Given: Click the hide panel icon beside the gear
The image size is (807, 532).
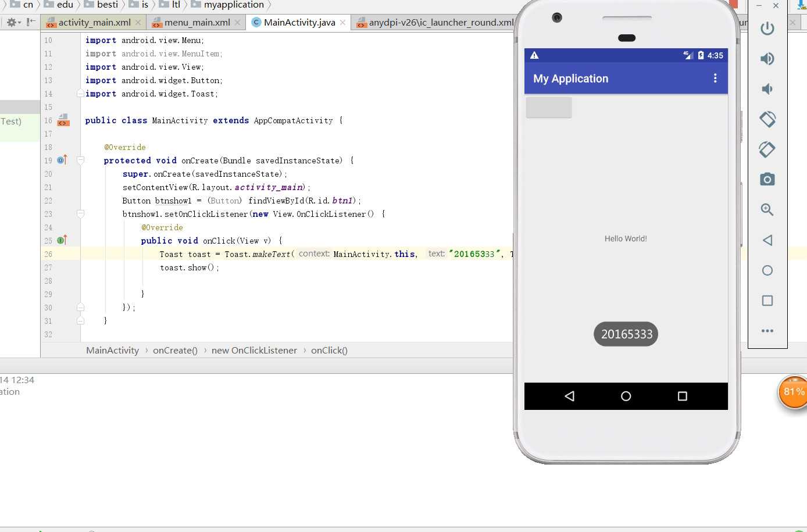Looking at the screenshot, I should click(31, 22).
